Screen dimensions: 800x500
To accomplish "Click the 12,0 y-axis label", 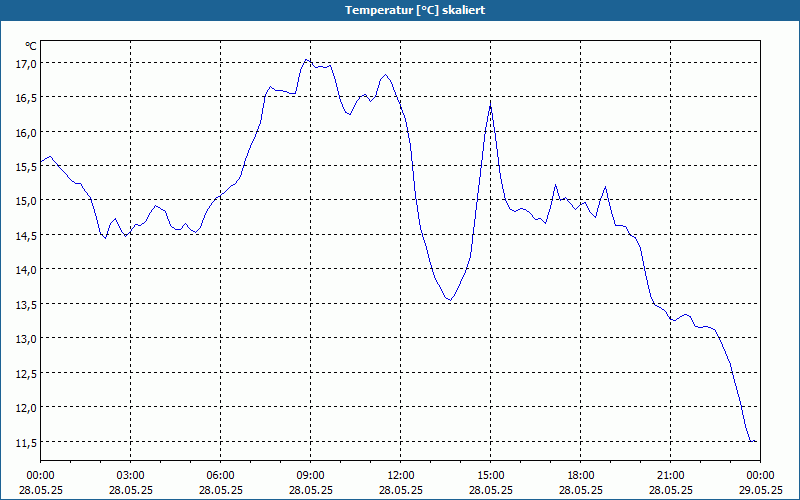I will point(26,408).
